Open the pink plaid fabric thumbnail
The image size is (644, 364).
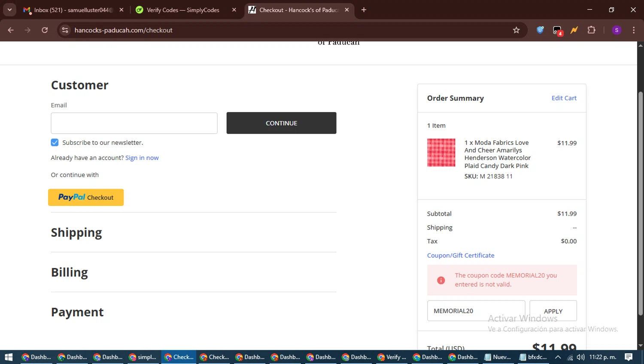click(441, 153)
